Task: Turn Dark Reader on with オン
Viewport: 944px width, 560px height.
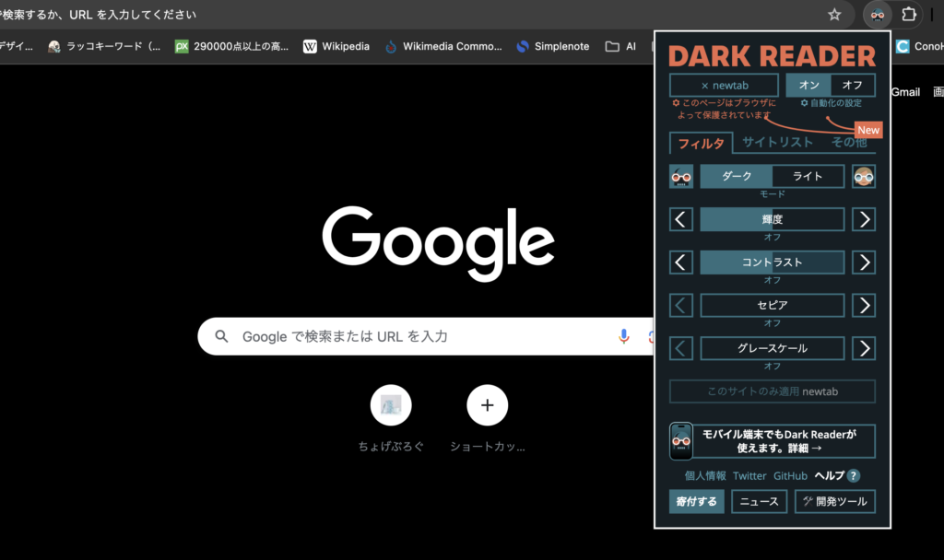Action: (808, 86)
